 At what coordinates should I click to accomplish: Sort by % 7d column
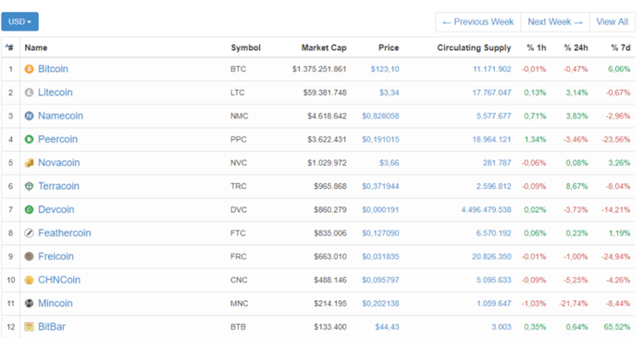pos(620,48)
